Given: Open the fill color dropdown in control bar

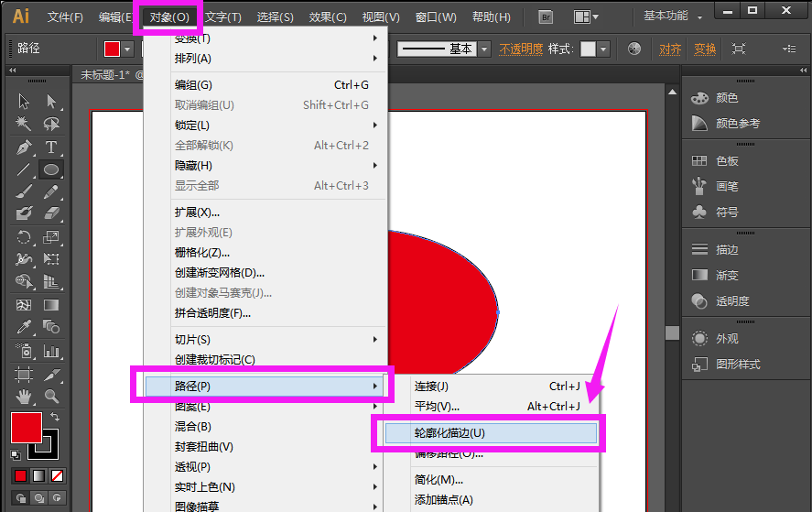Looking at the screenshot, I should [128, 49].
